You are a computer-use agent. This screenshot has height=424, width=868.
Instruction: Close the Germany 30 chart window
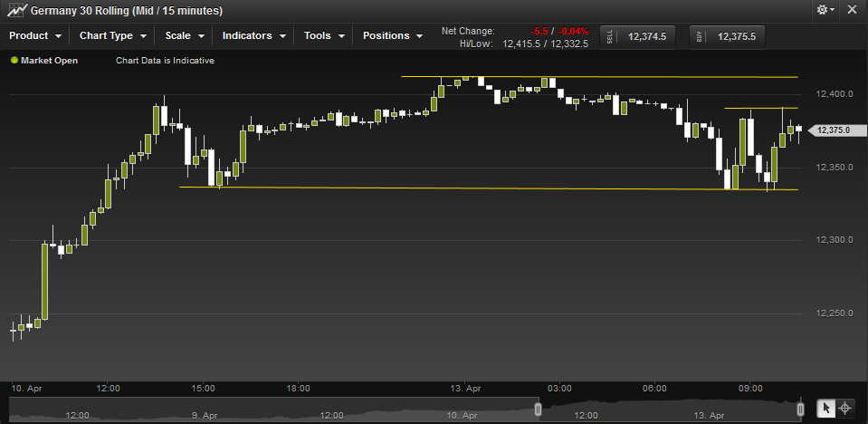coord(851,10)
